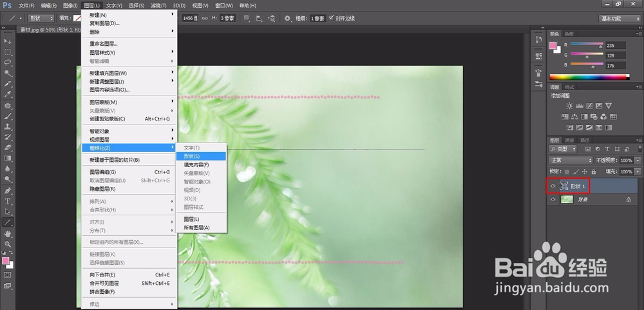
Task: Toggle Quick Mask mode icon
Action: (7, 275)
